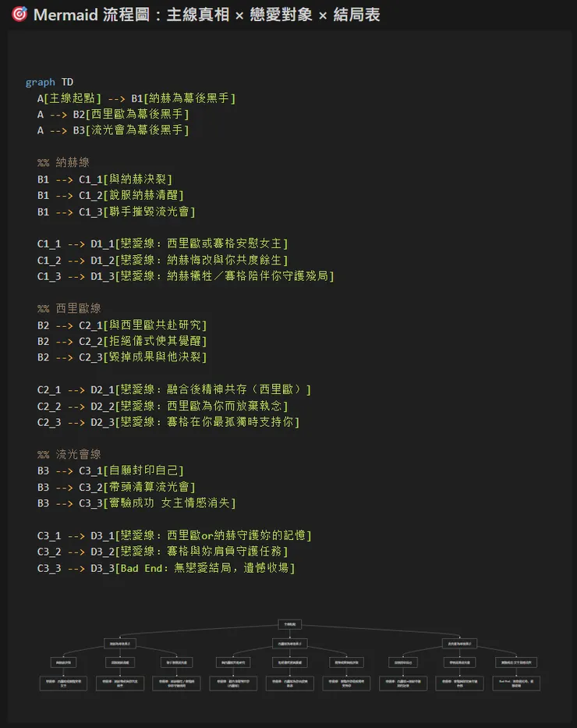Click the red target emoji icon in the heading
The height and width of the screenshot is (728, 577).
coord(19,14)
